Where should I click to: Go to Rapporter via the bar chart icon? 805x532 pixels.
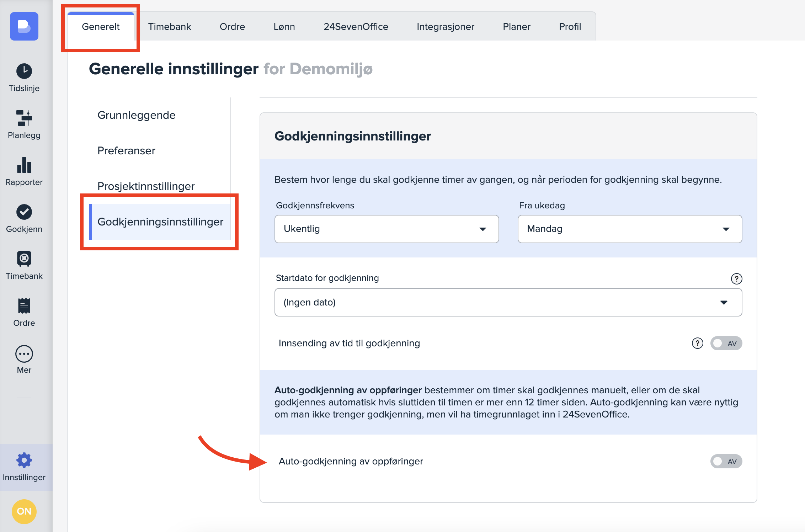pyautogui.click(x=24, y=165)
